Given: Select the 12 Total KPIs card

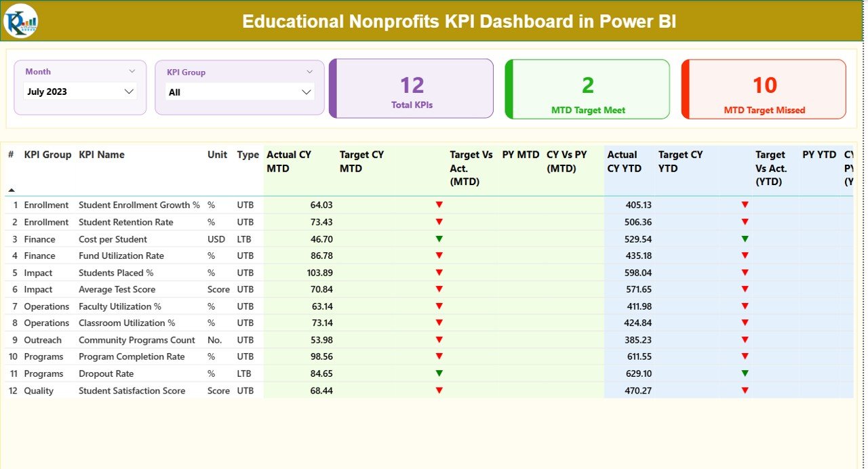Looking at the screenshot, I should coord(411,88).
